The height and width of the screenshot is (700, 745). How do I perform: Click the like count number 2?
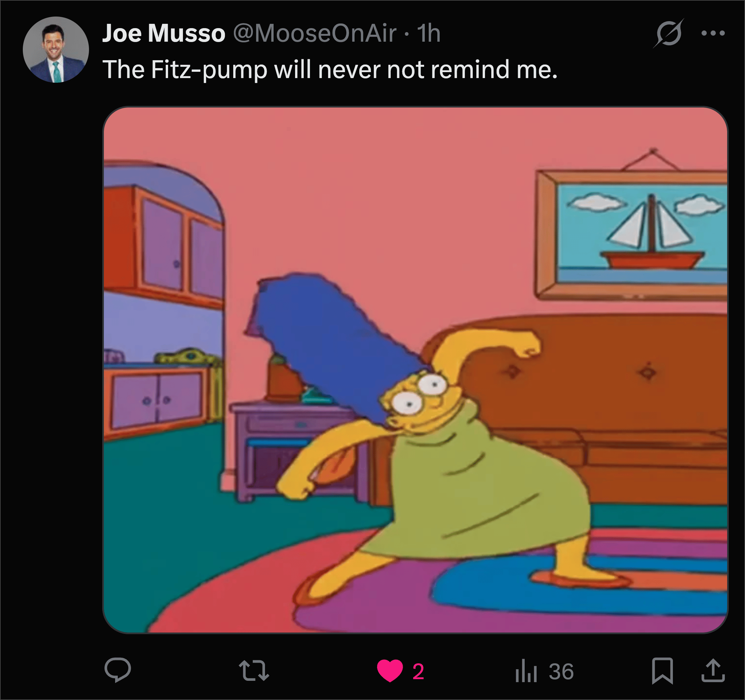click(x=418, y=672)
